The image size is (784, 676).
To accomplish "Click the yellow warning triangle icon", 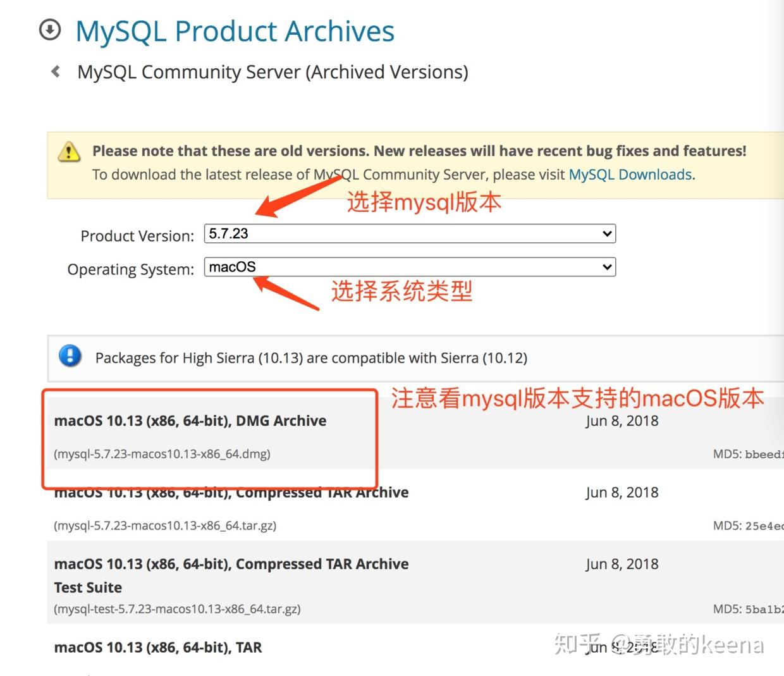I will coord(68,151).
